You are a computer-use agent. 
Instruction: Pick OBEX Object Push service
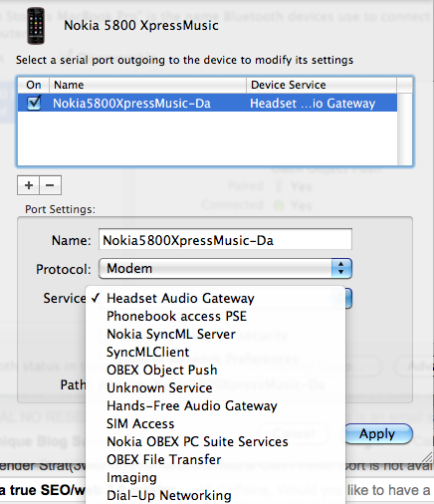tap(215, 370)
